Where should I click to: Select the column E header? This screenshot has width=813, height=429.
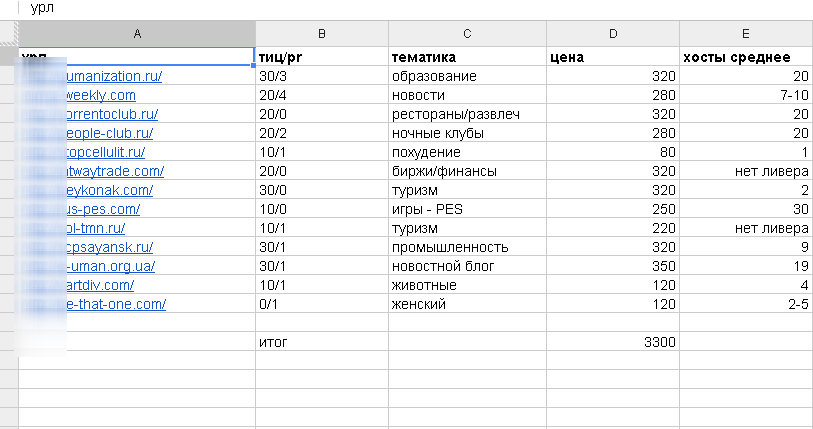pyautogui.click(x=745, y=33)
